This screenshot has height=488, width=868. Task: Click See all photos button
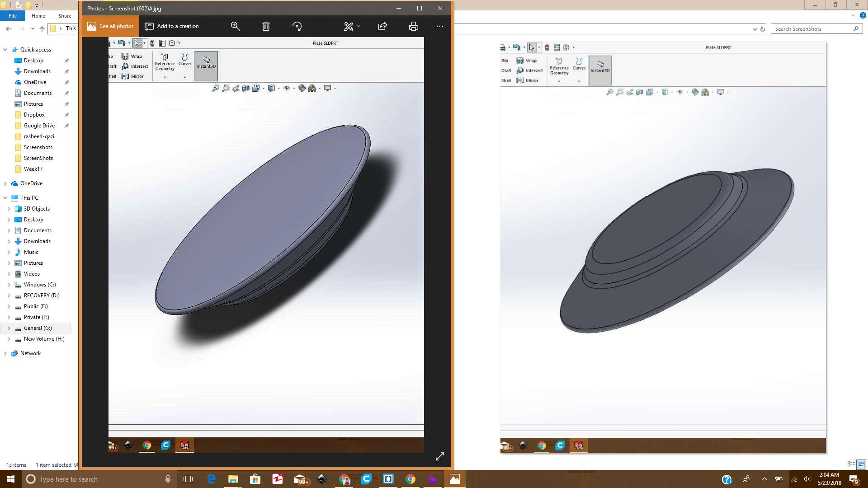point(111,26)
